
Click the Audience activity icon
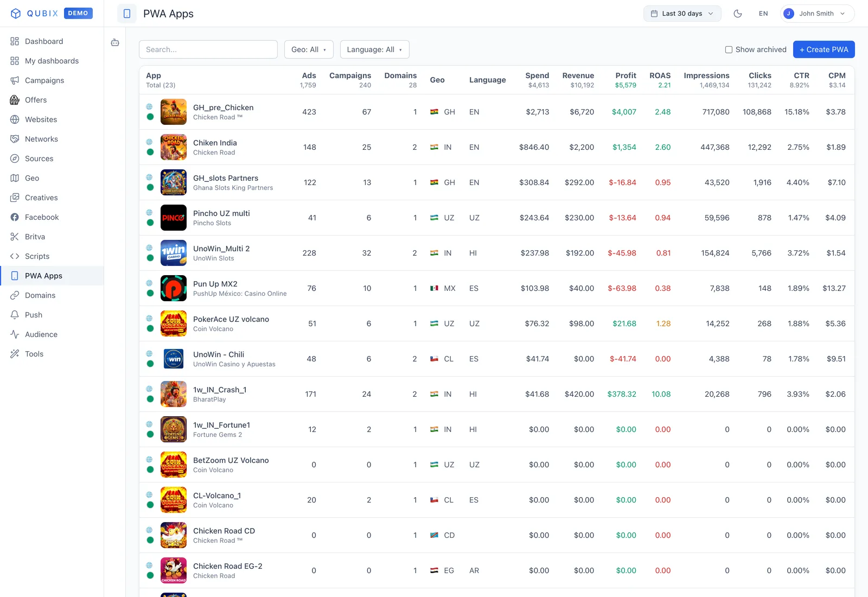(15, 334)
